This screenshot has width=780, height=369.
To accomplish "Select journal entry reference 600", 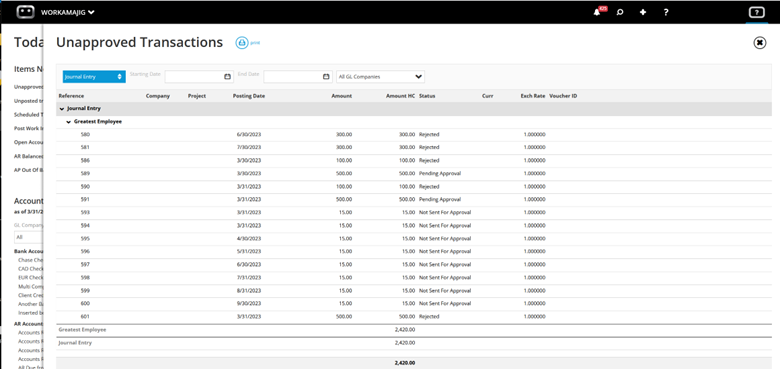I will (x=85, y=303).
